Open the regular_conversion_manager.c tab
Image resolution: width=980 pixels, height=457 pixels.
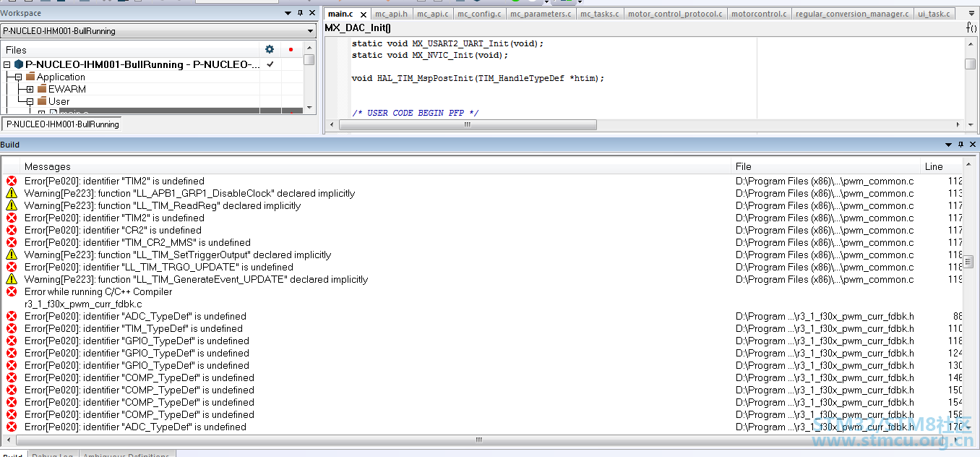coord(852,14)
